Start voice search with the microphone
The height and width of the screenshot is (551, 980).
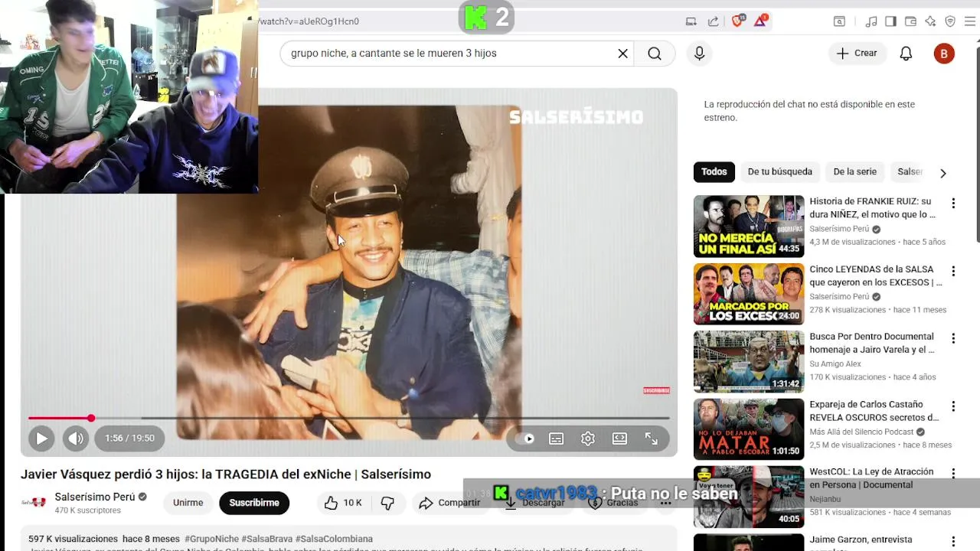pyautogui.click(x=699, y=54)
